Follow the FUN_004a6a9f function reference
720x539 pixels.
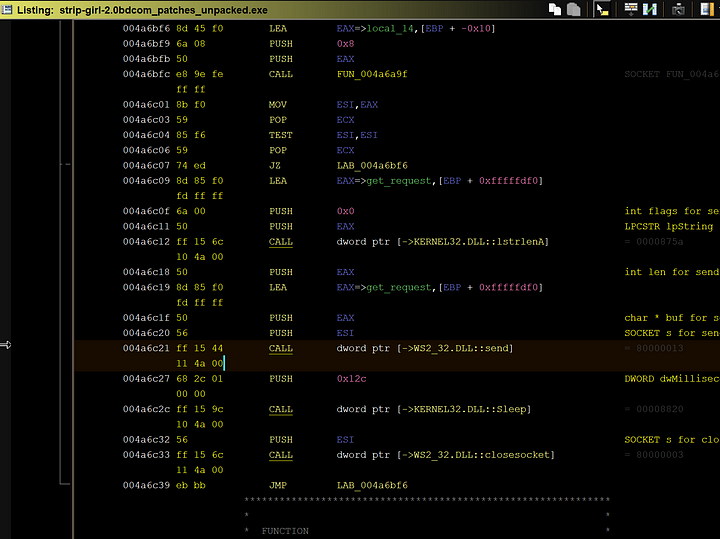[x=372, y=74]
